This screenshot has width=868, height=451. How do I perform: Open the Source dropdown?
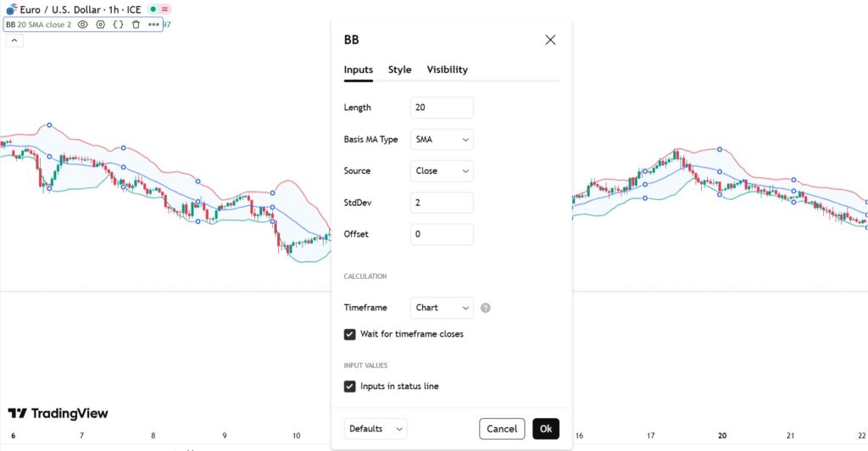(x=442, y=170)
